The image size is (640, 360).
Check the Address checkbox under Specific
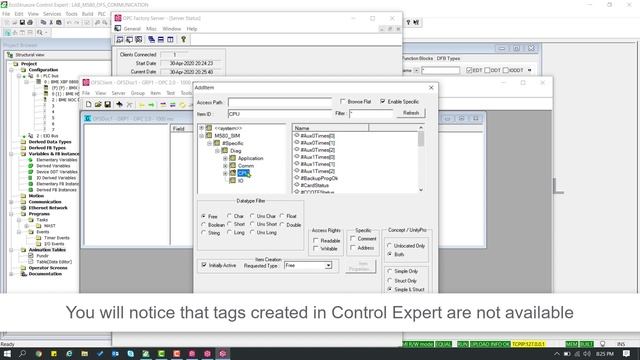pyautogui.click(x=353, y=248)
